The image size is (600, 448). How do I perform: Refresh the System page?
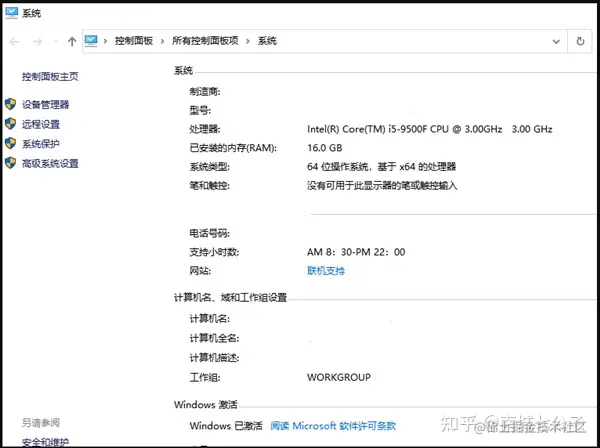(x=580, y=41)
